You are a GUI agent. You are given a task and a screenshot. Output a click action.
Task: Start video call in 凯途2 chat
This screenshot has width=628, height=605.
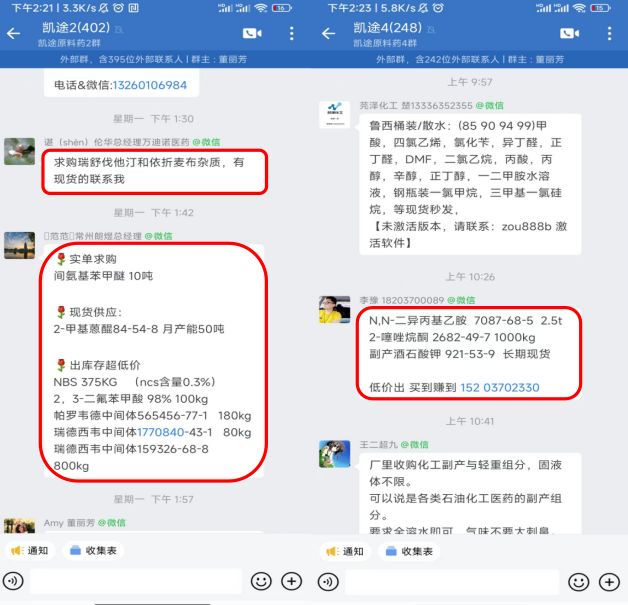coord(252,33)
